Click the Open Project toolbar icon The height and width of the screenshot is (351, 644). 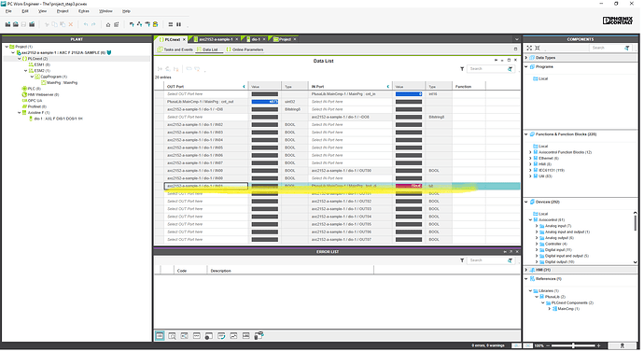16,24
